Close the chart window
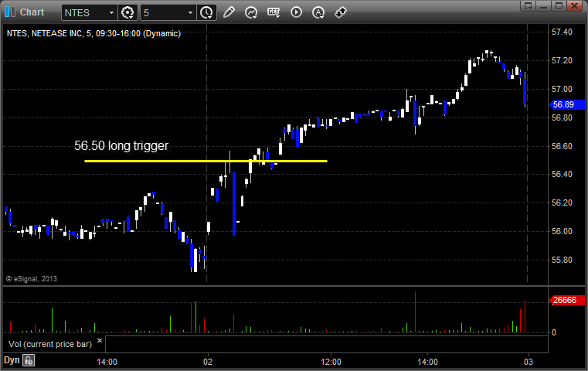The image size is (588, 371). click(574, 5)
